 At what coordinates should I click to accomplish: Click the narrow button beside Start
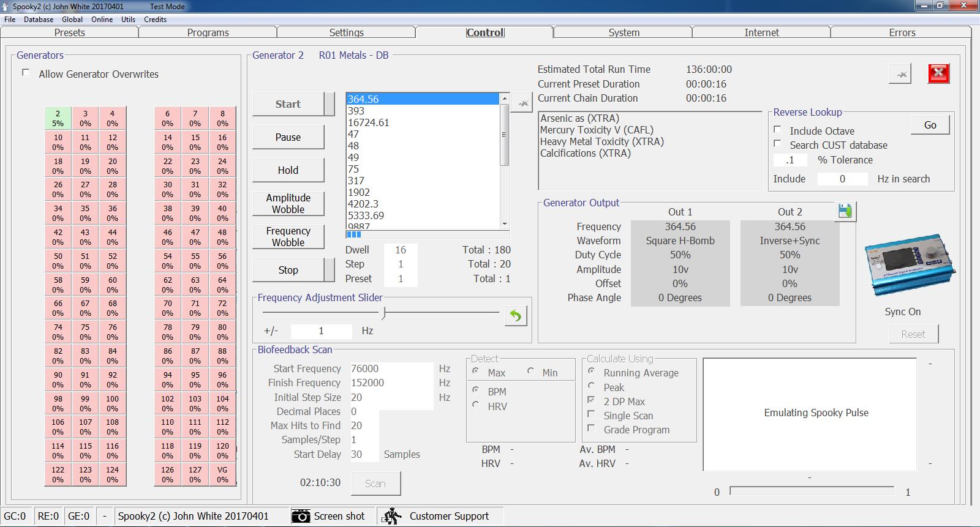[x=330, y=104]
